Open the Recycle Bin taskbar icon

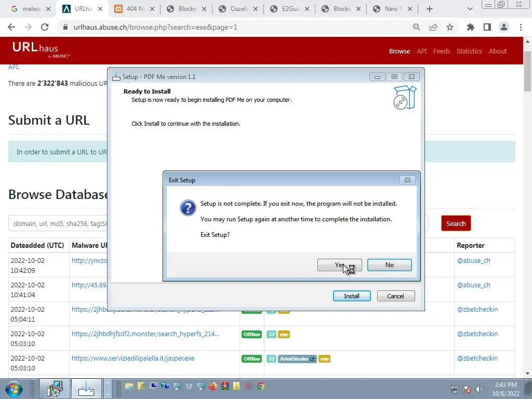click(189, 386)
